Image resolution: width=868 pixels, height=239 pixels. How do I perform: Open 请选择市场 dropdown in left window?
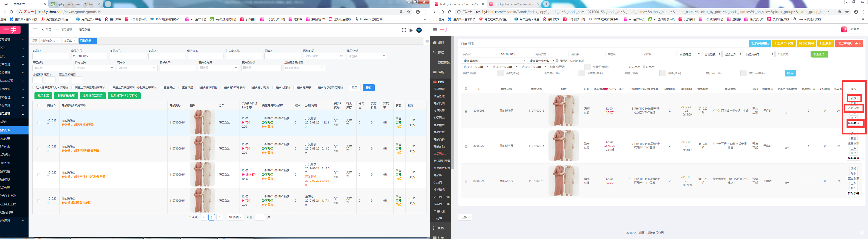[218, 68]
